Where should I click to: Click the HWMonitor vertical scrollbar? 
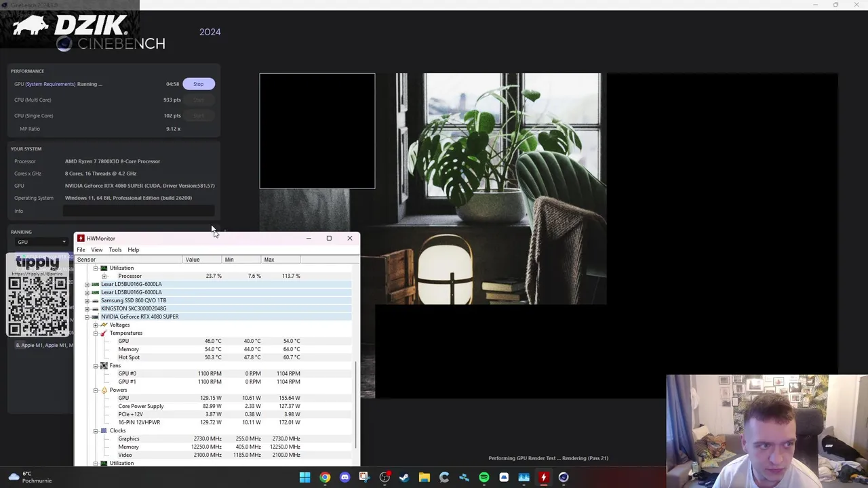tap(356, 405)
